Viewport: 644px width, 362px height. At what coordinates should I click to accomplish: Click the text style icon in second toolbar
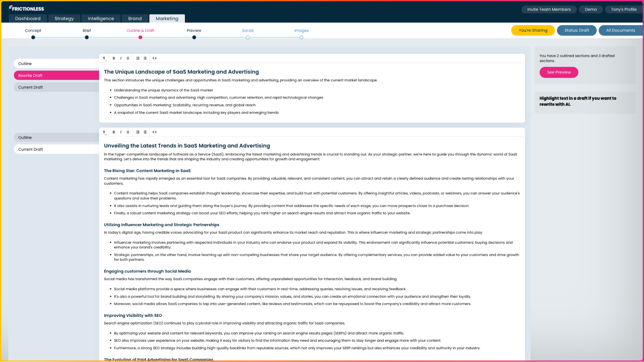tap(104, 132)
